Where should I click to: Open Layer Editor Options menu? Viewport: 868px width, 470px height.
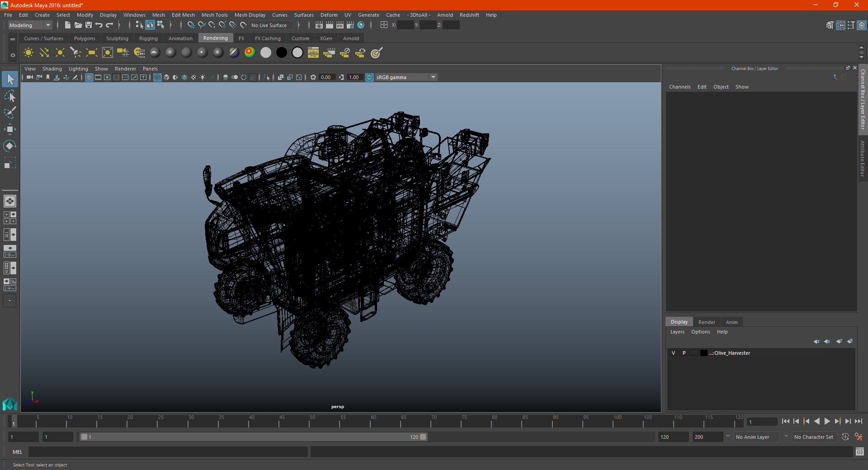click(700, 332)
